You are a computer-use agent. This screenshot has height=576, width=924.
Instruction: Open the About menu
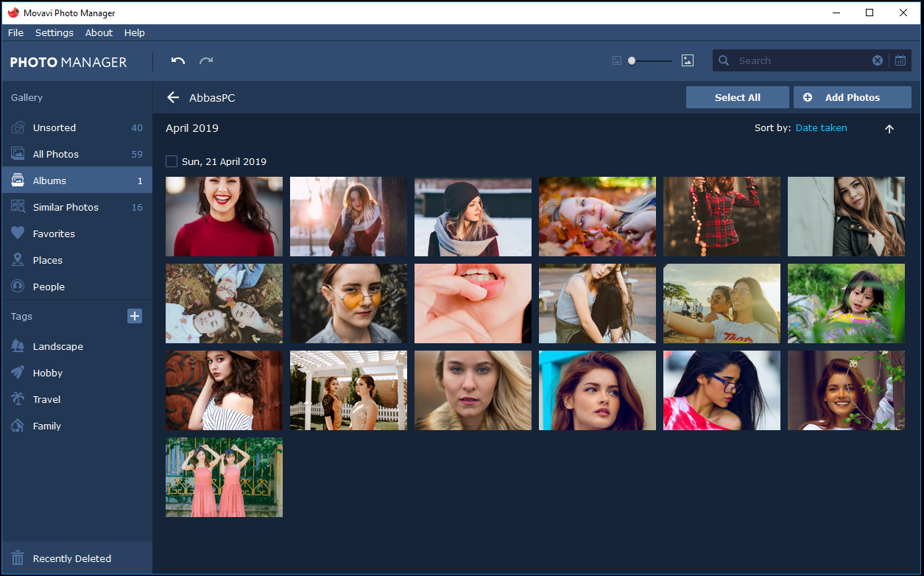tap(99, 33)
